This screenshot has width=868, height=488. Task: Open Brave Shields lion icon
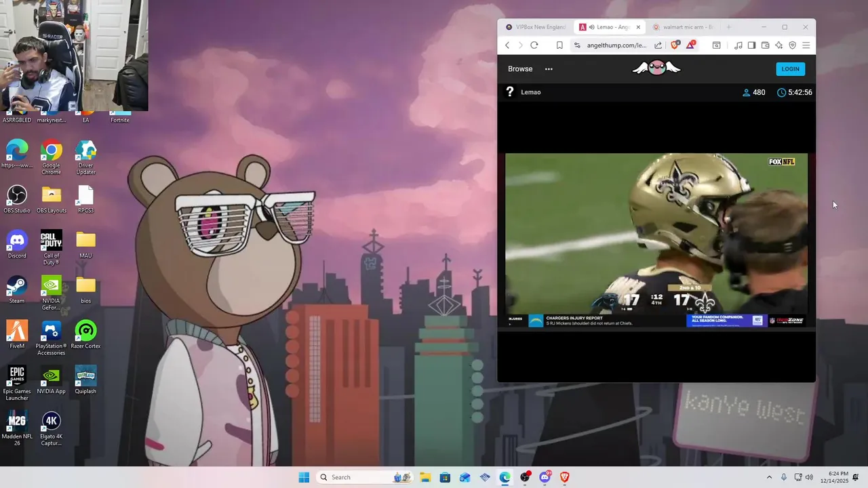pos(675,45)
